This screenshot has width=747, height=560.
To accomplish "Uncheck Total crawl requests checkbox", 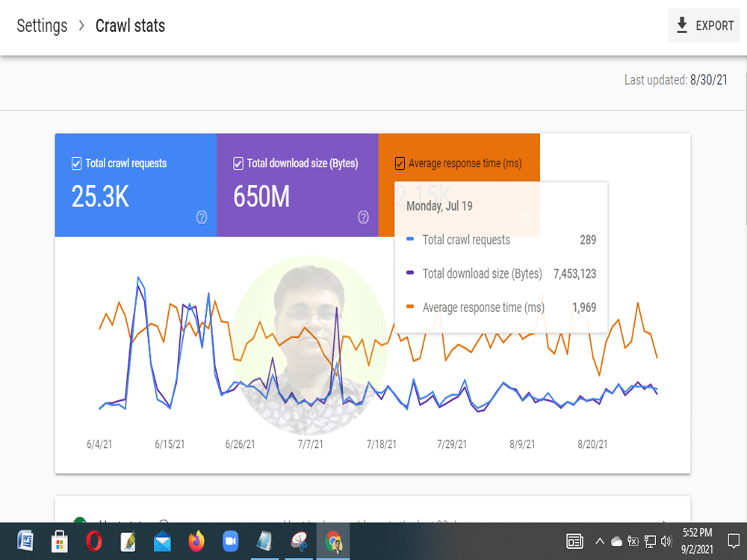I will 76,164.
